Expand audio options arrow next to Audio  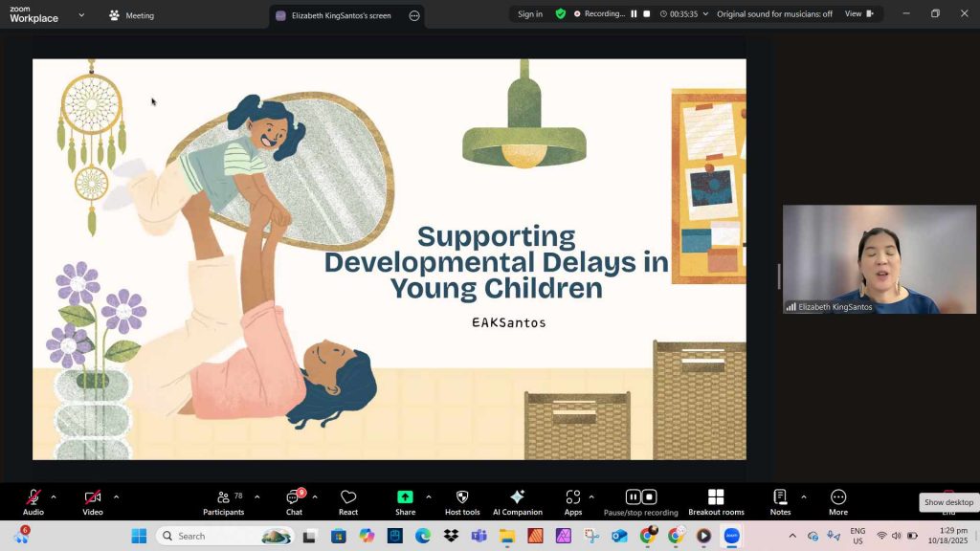tap(54, 496)
